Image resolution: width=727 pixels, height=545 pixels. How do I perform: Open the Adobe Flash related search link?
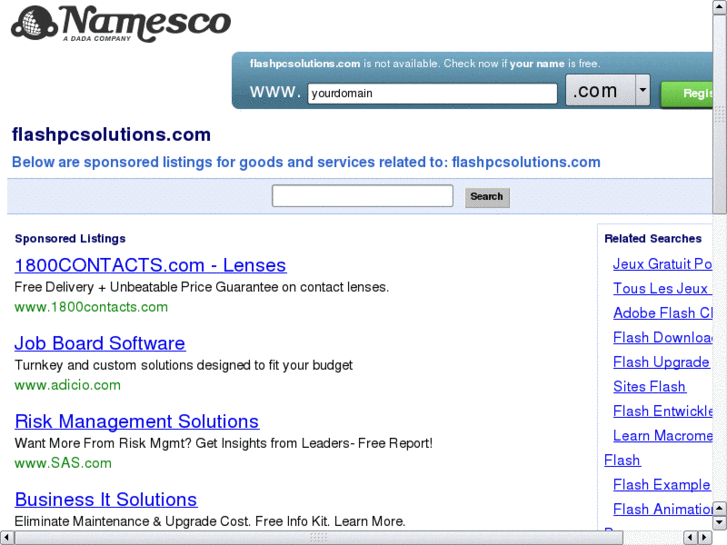tap(663, 313)
